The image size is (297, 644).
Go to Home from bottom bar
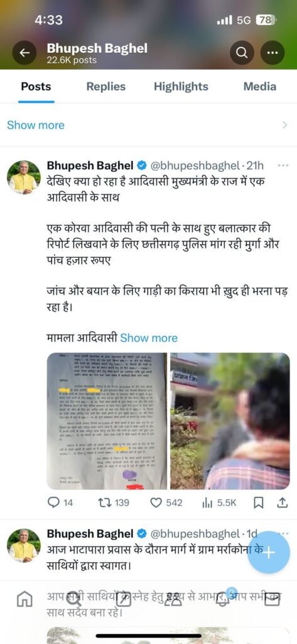[23, 600]
